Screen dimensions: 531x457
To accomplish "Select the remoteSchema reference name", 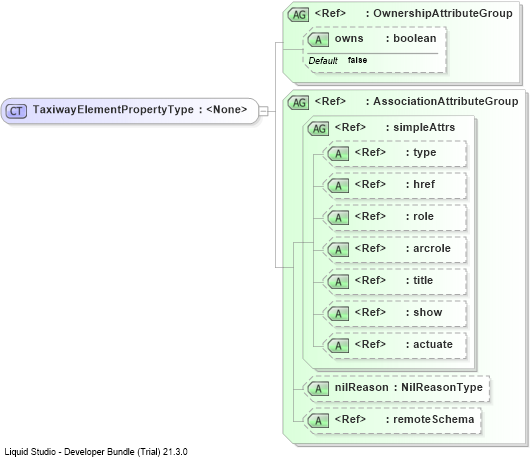I will point(433,419).
